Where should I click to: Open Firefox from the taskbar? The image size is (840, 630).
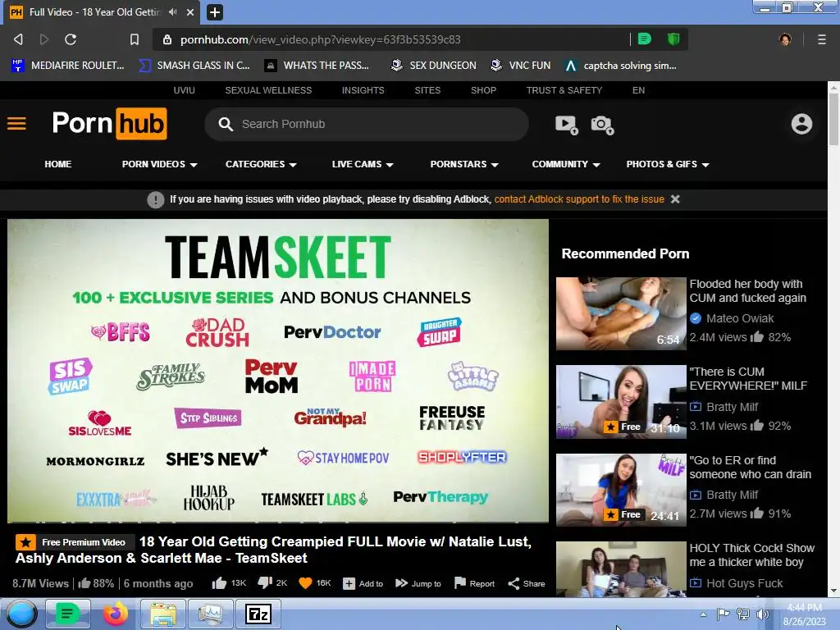pos(115,614)
